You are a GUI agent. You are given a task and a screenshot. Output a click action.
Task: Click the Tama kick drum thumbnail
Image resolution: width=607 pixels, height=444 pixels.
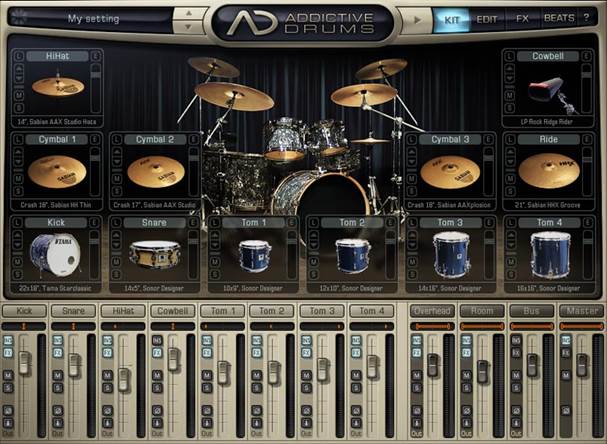(55, 255)
